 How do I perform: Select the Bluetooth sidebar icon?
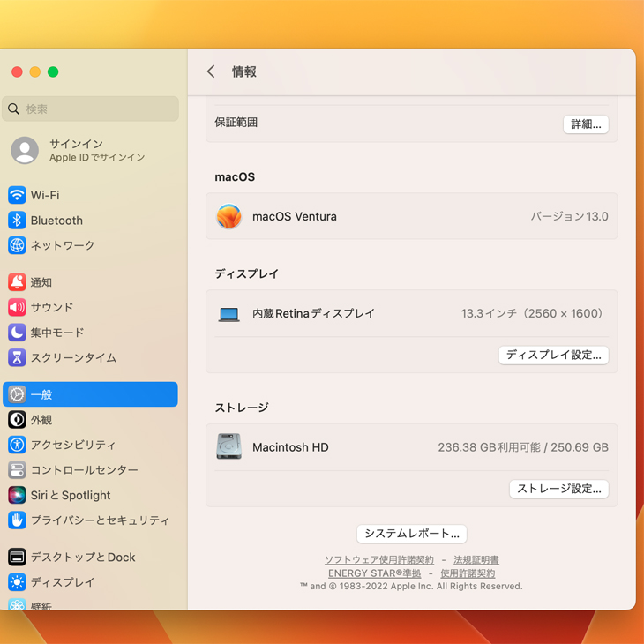pyautogui.click(x=17, y=221)
